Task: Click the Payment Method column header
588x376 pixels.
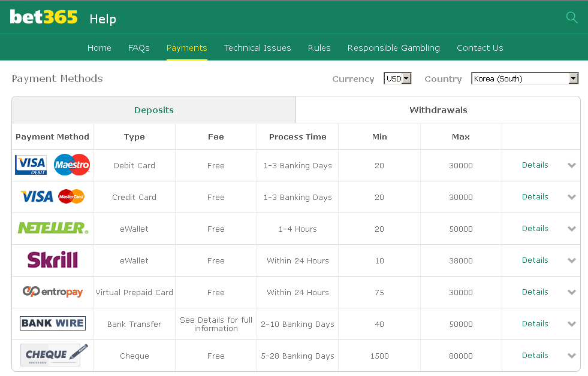Action: click(53, 137)
